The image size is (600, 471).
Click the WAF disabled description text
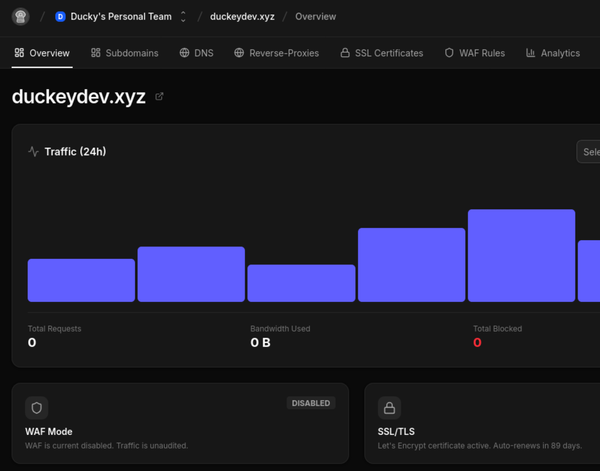[x=107, y=446]
